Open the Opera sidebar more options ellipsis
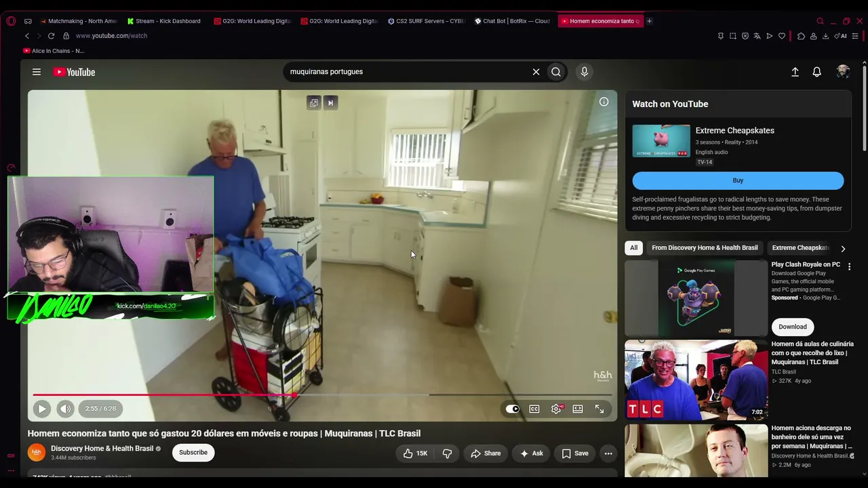Image resolution: width=868 pixels, height=488 pixels. tap(11, 470)
